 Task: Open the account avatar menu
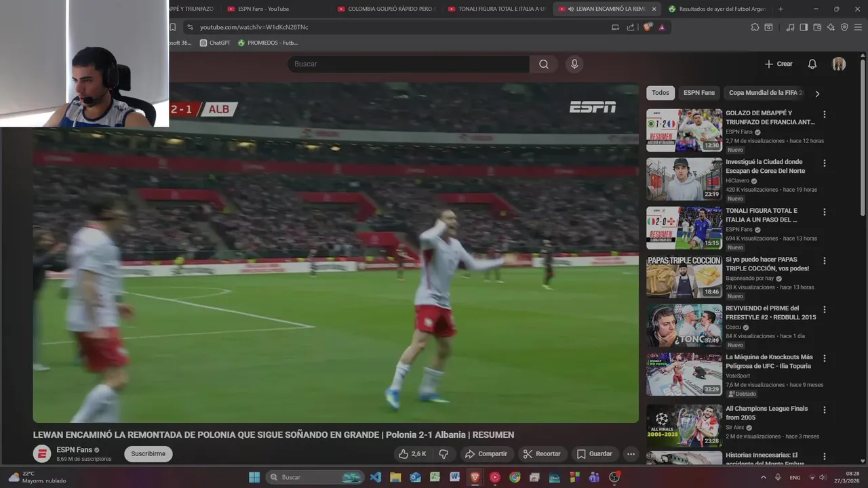839,64
